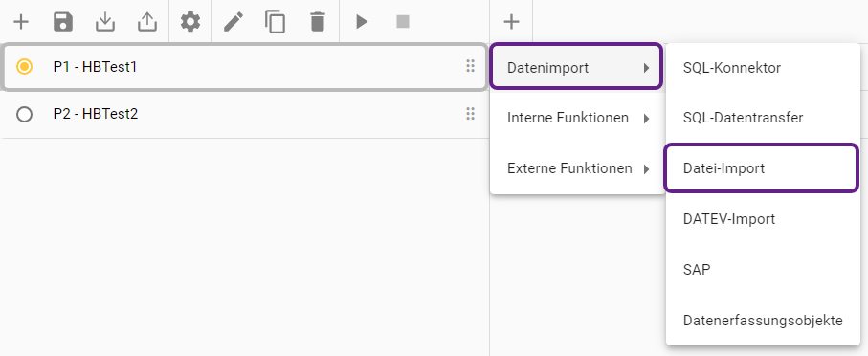Image resolution: width=868 pixels, height=356 pixels.
Task: Click the upload export icon
Action: pos(147,22)
